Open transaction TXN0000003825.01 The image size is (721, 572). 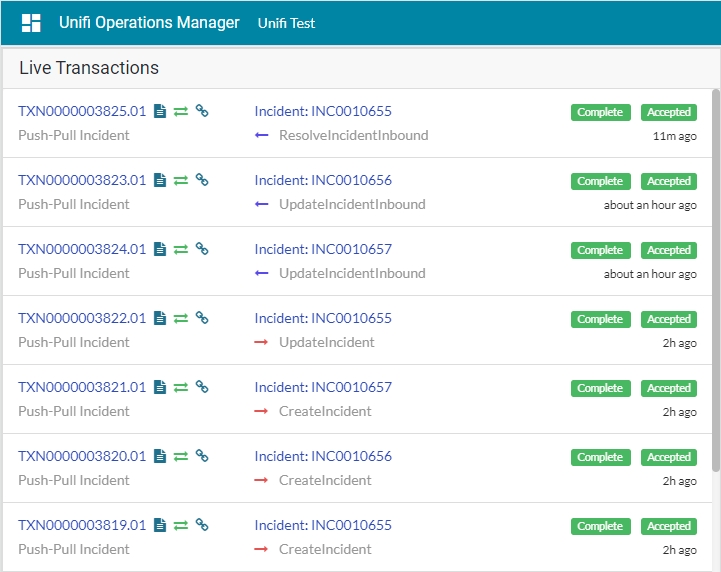[x=82, y=112]
